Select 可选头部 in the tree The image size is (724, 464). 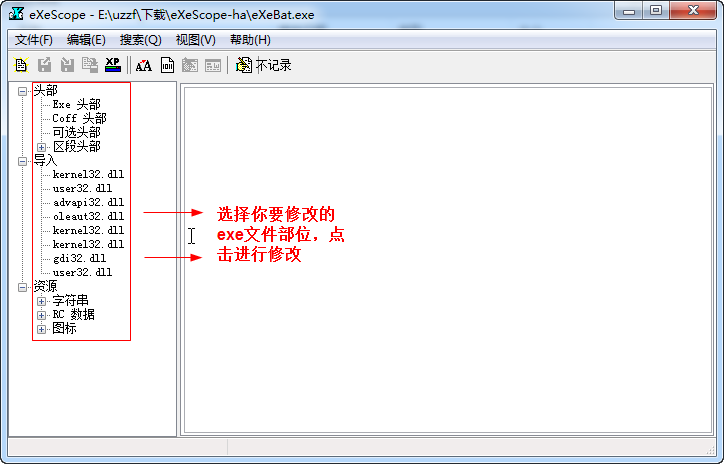(77, 133)
